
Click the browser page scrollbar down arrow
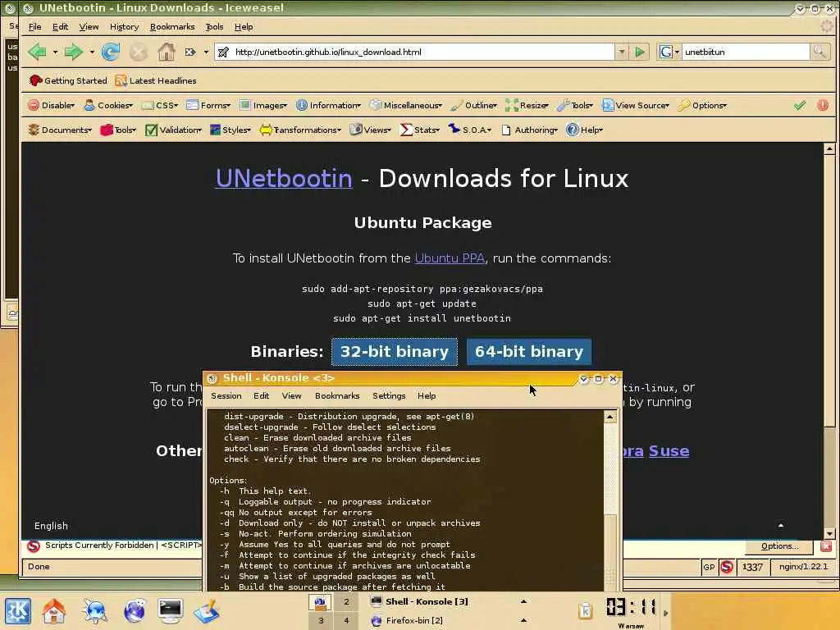pos(829,533)
